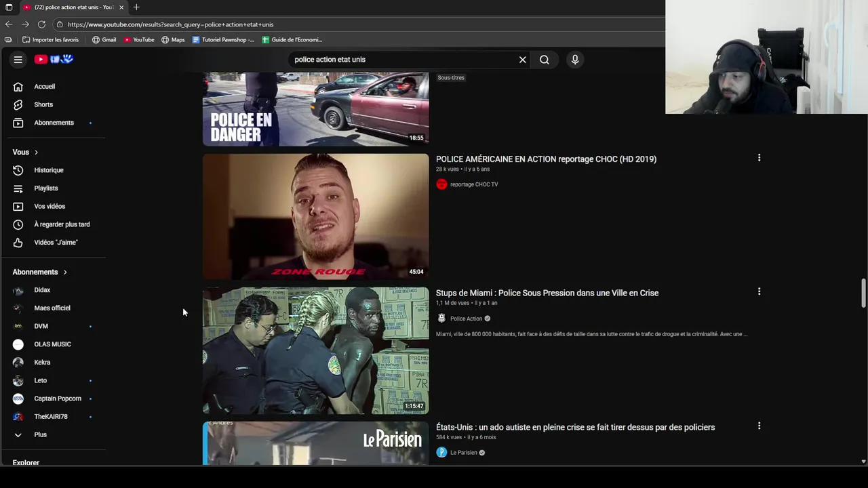The height and width of the screenshot is (488, 868).
Task: Open Maes officiel channel subscription
Action: 54,308
